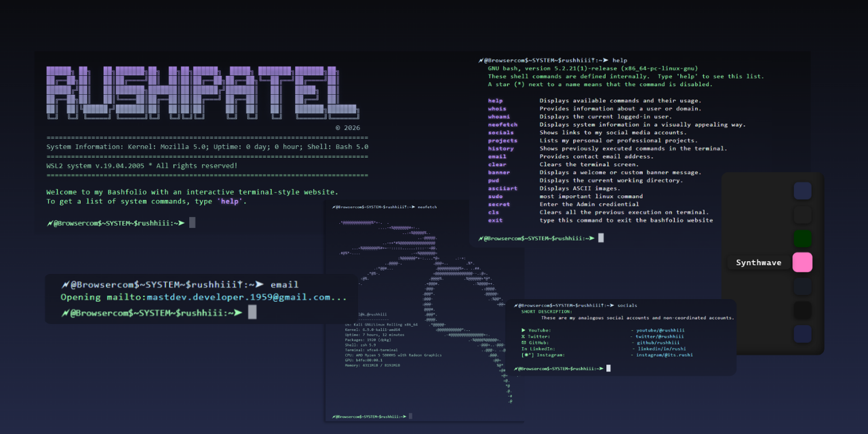Screen dimensions: 868x434
Task: Select the pink Synthwave theme swatch
Action: [x=802, y=262]
